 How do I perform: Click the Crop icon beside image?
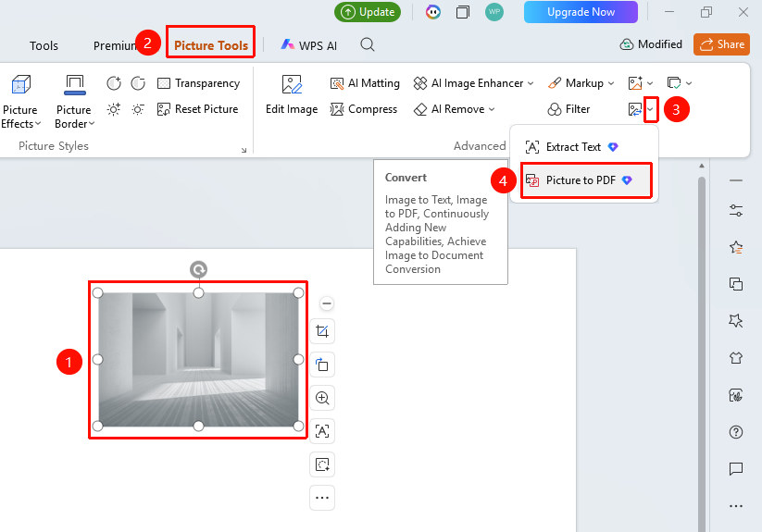[x=322, y=331]
